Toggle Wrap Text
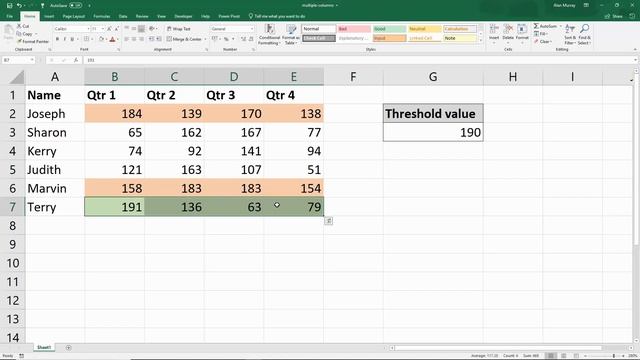 point(179,29)
